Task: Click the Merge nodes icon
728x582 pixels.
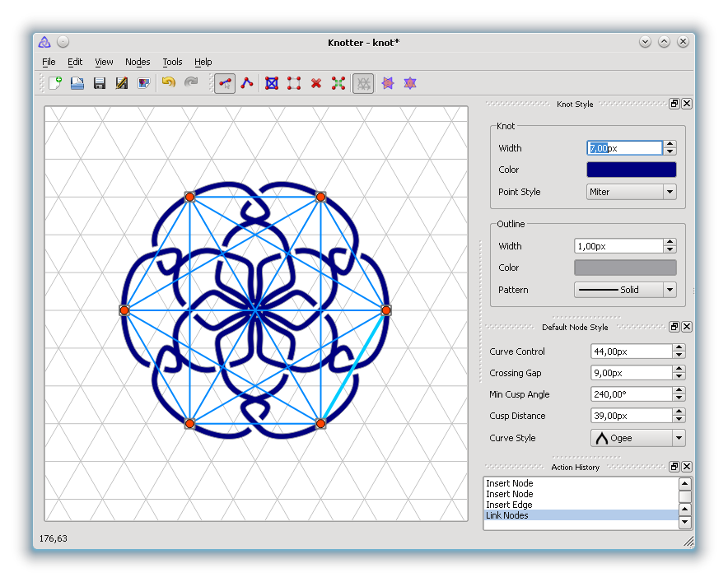Action: 338,83
